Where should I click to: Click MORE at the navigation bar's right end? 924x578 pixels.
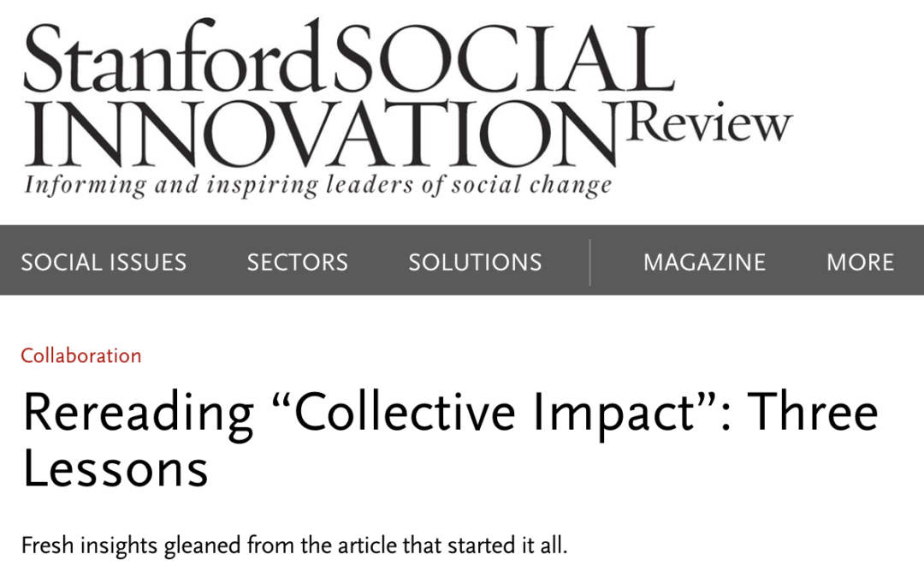(x=859, y=261)
